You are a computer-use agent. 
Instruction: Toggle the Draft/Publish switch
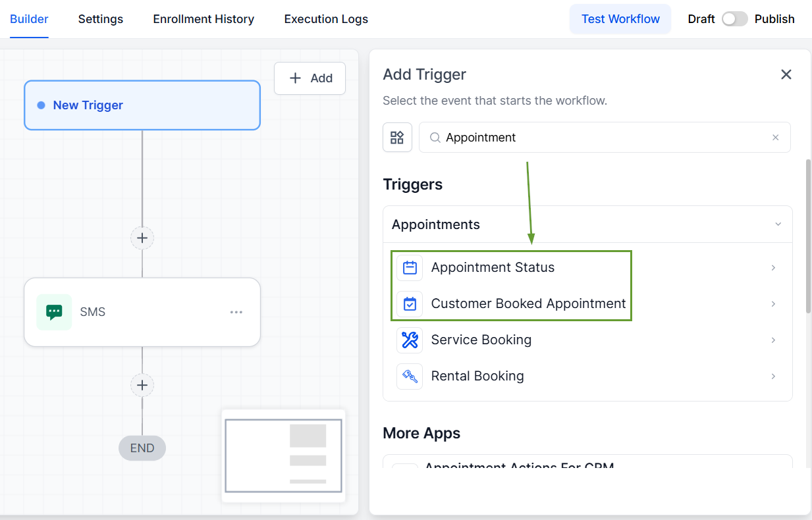[x=734, y=19]
